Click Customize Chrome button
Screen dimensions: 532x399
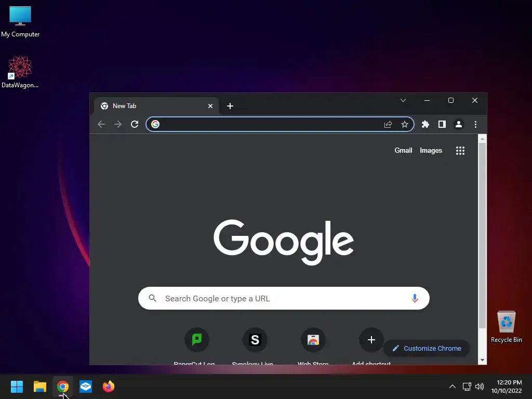427,349
